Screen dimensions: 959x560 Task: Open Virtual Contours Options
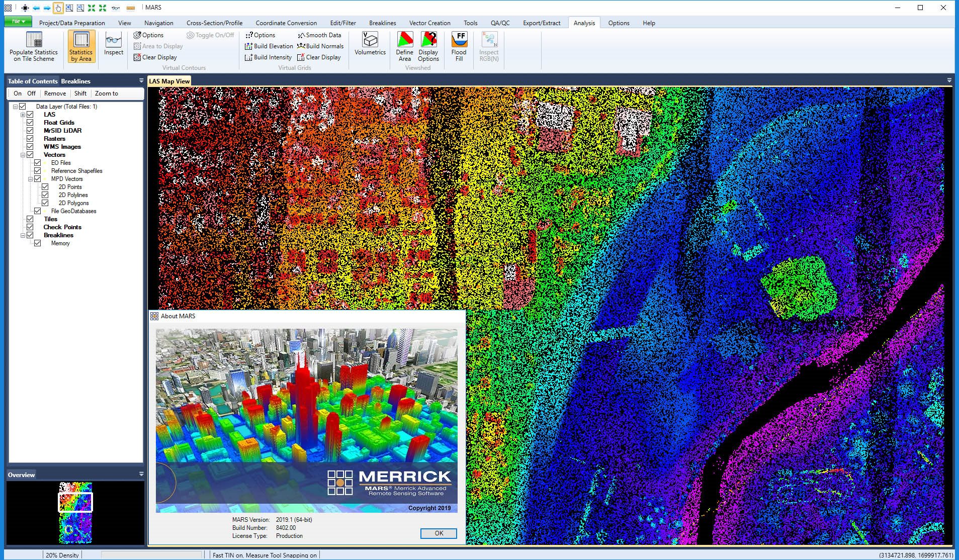click(148, 35)
